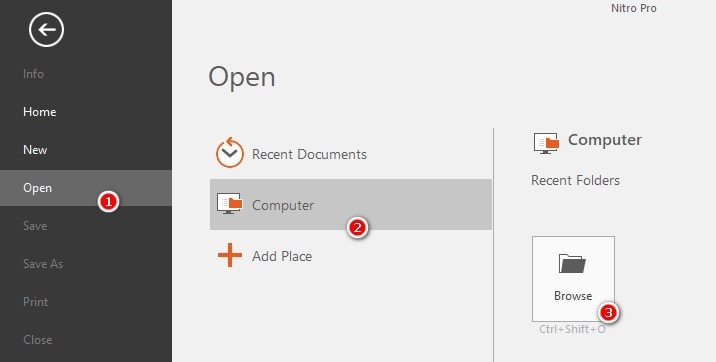Click the Recent Folders heading
The width and height of the screenshot is (716, 362).
pos(575,180)
